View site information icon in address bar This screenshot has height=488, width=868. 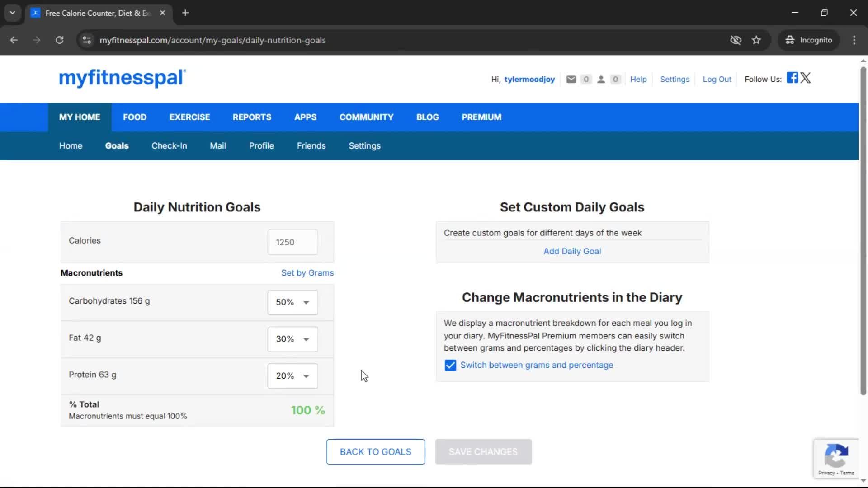pos(87,40)
